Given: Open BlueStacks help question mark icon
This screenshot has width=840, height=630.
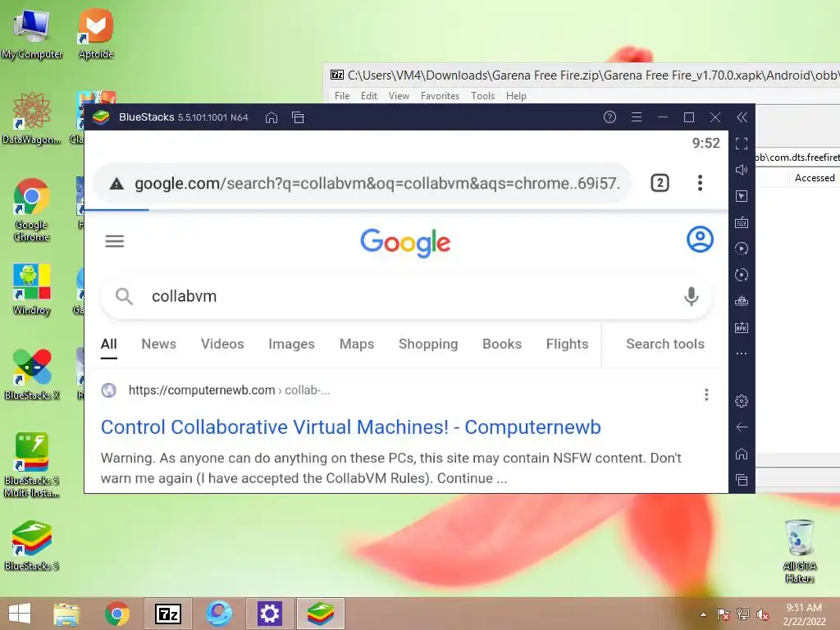Looking at the screenshot, I should pos(609,117).
